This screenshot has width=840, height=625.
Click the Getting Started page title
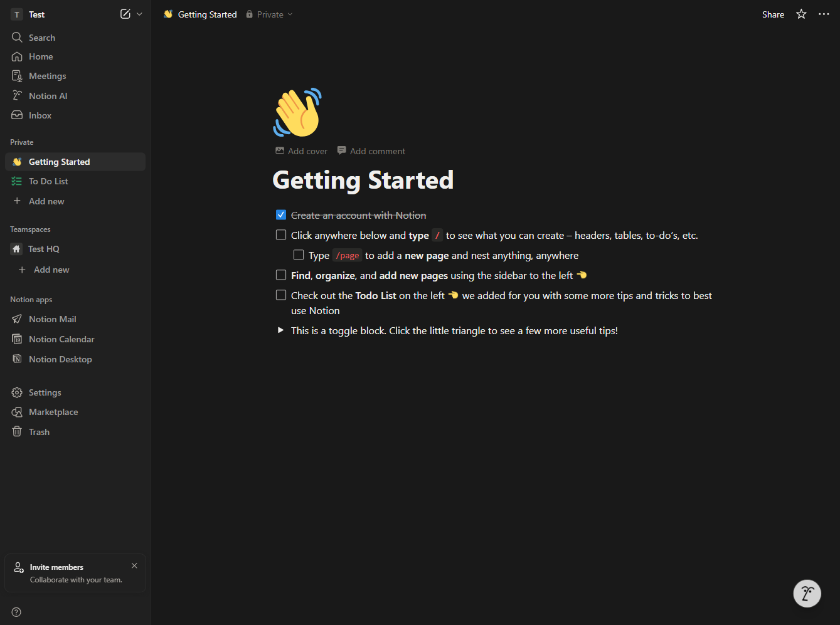363,181
